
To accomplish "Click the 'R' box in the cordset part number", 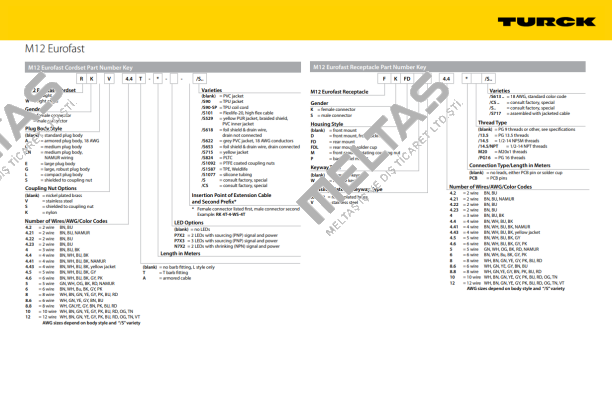I will pyautogui.click(x=81, y=79).
